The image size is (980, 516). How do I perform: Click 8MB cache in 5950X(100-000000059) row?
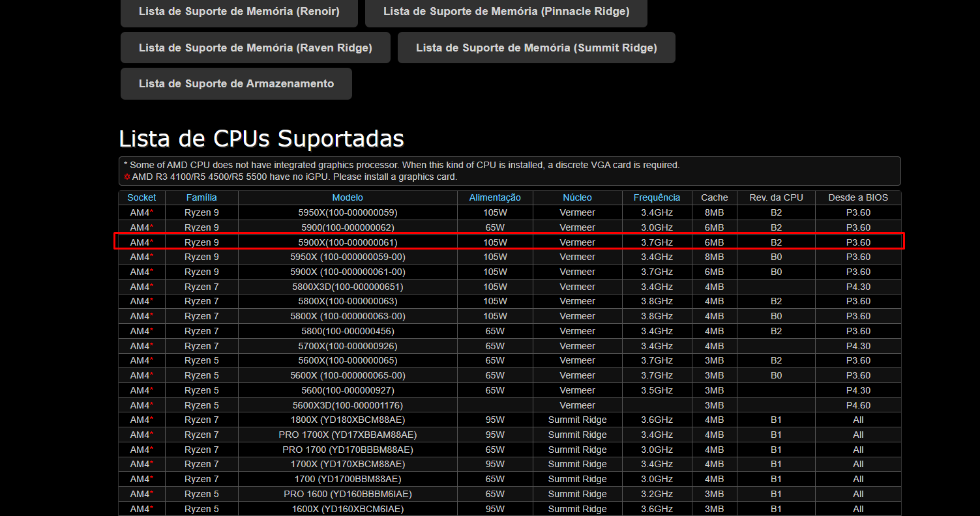714,212
